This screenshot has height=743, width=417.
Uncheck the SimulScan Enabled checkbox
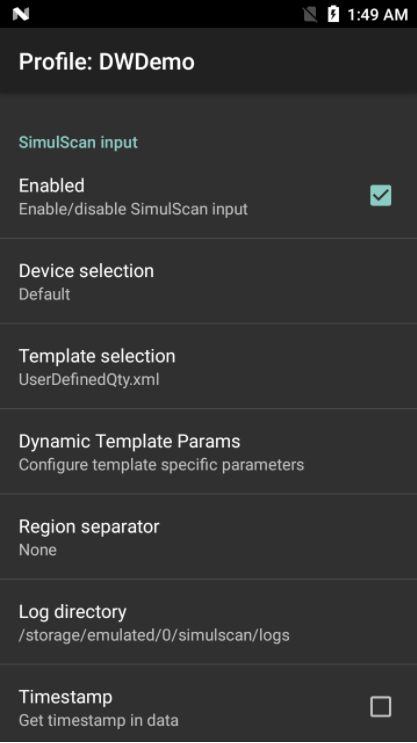click(x=381, y=195)
